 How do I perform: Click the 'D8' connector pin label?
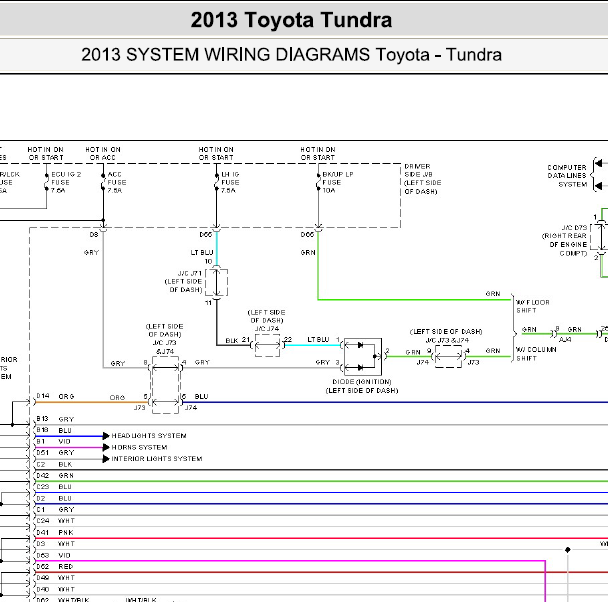(x=94, y=235)
